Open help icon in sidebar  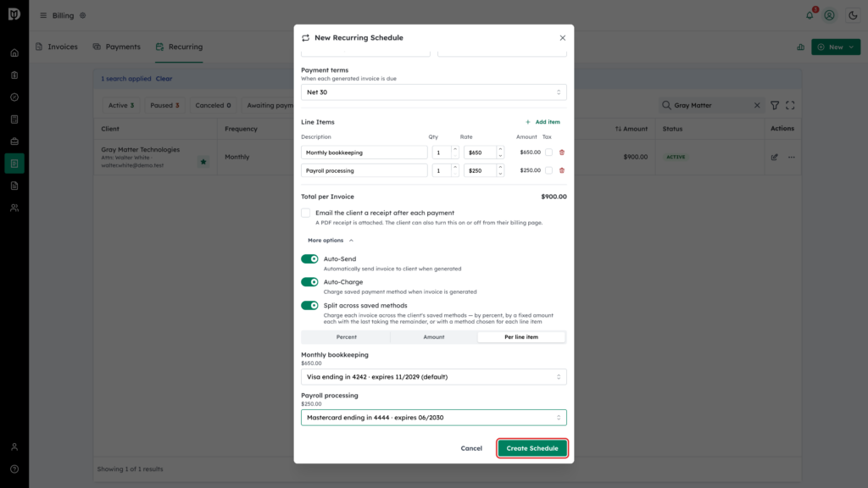(14, 469)
